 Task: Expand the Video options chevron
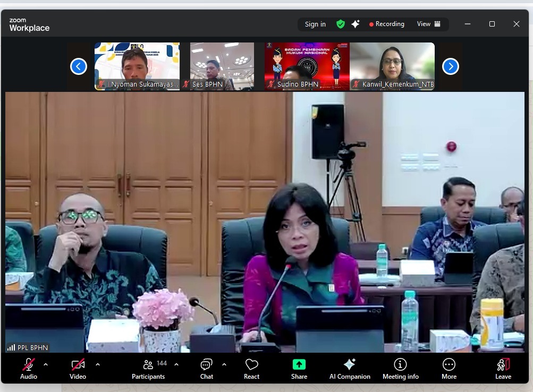[97, 365]
